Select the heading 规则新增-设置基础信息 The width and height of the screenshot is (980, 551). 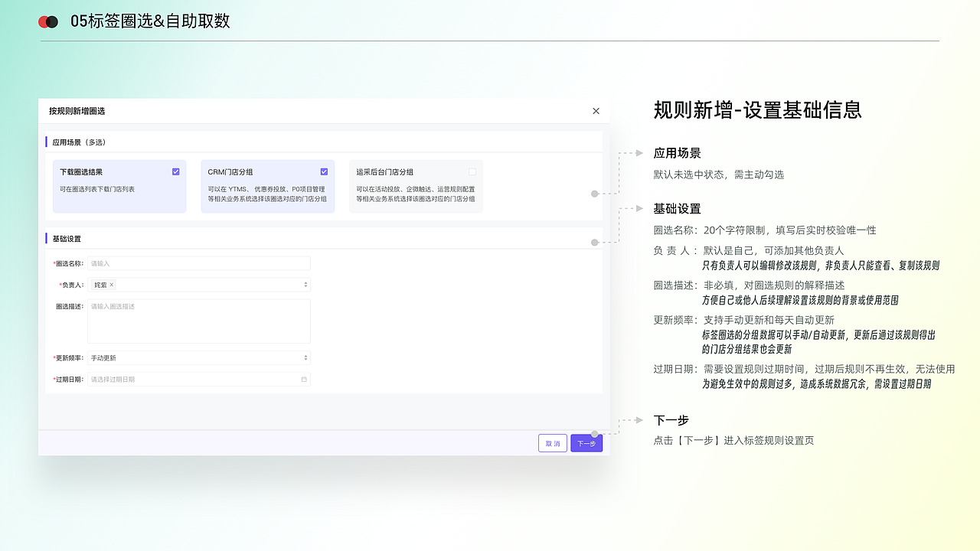pos(758,110)
